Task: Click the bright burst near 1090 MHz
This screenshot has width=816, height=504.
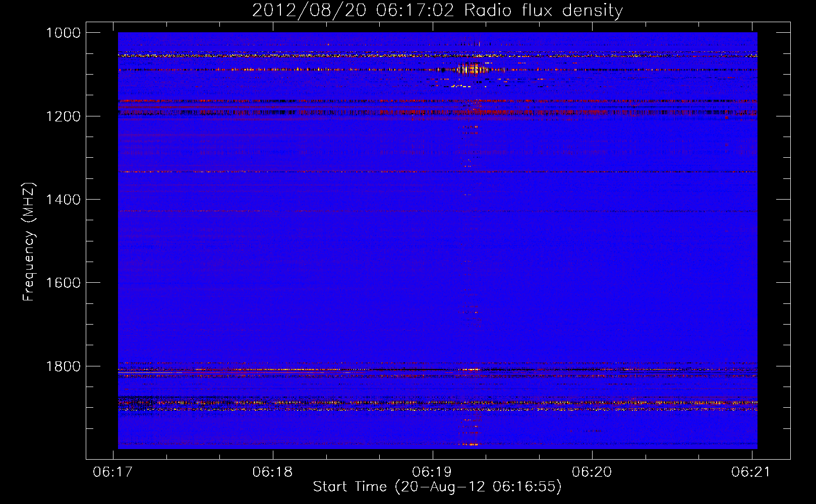Action: click(x=472, y=69)
